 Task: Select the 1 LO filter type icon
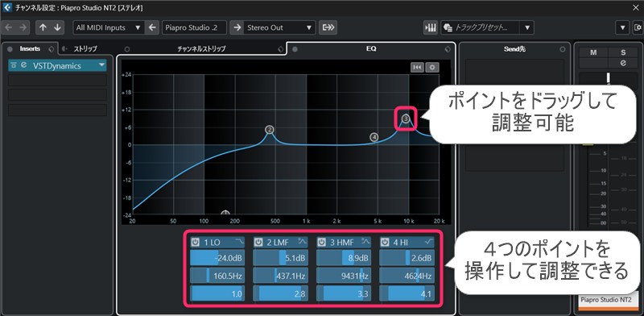(239, 242)
